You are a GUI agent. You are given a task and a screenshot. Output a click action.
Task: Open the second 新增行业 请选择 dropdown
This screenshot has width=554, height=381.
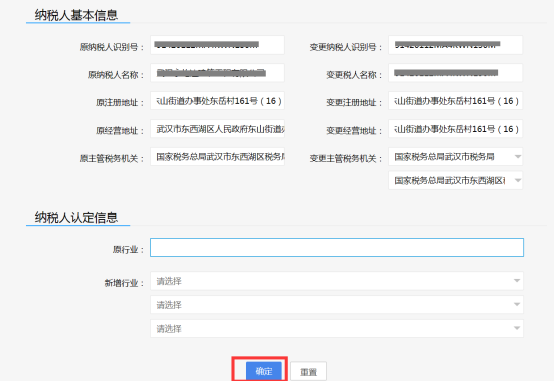coord(337,305)
